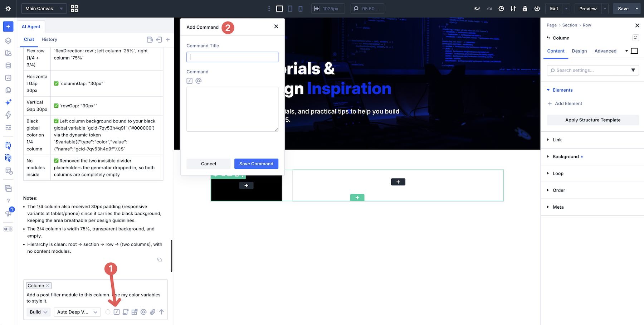Click the Preview button

tap(588, 9)
